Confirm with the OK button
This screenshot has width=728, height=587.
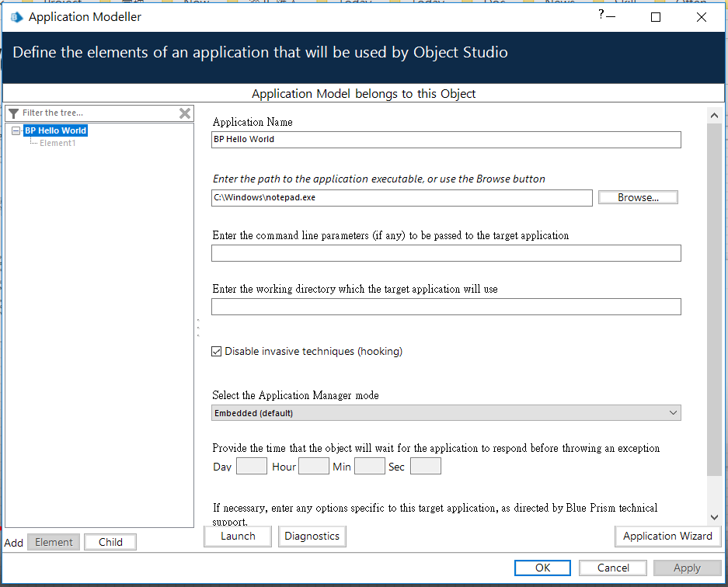pyautogui.click(x=543, y=568)
